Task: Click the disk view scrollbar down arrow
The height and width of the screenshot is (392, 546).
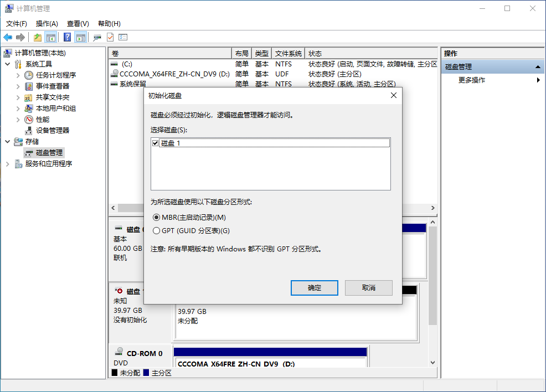Action: coord(432,363)
